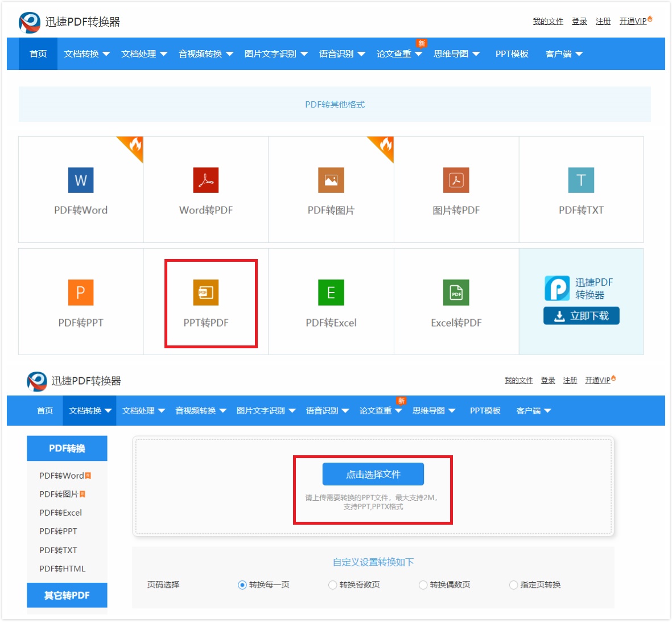Image resolution: width=672 pixels, height=622 pixels.
Task: Click the lower page 迅捷PDF转换器 logo
Action: pos(37,381)
